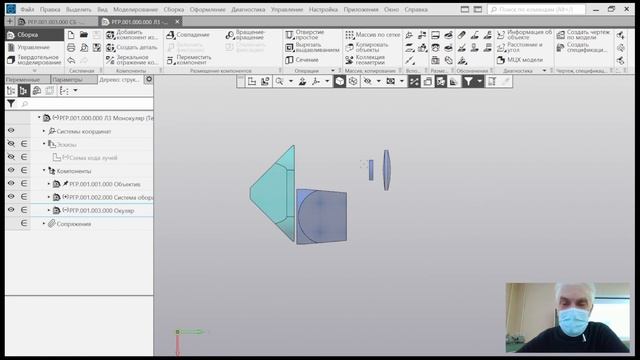Select Вращение-вращение mate tool

click(x=246, y=35)
